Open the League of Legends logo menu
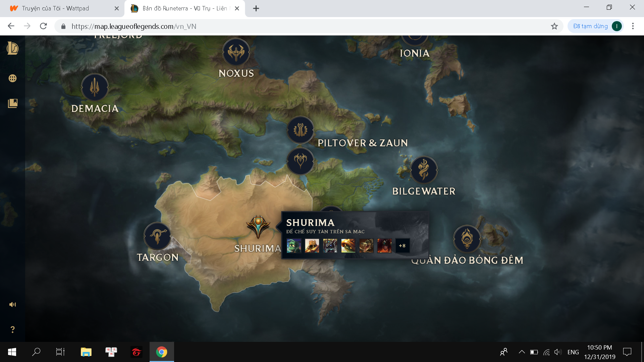Viewport: 644px width, 362px height. tap(12, 48)
